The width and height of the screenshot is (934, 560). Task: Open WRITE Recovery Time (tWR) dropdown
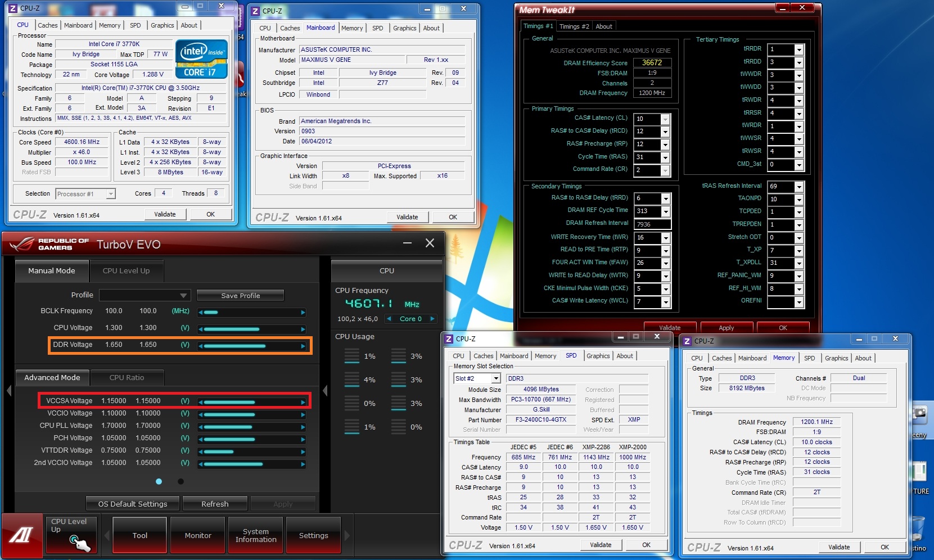(666, 238)
